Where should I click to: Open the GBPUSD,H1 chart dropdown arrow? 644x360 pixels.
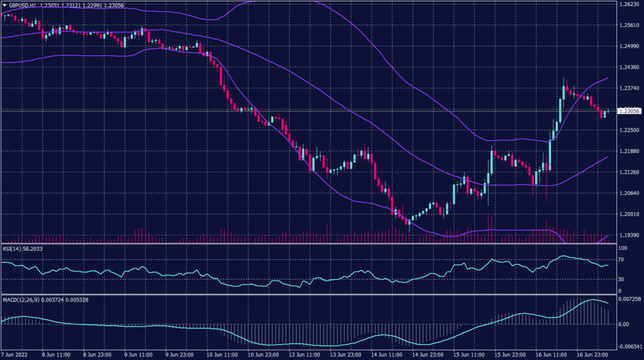(4, 4)
